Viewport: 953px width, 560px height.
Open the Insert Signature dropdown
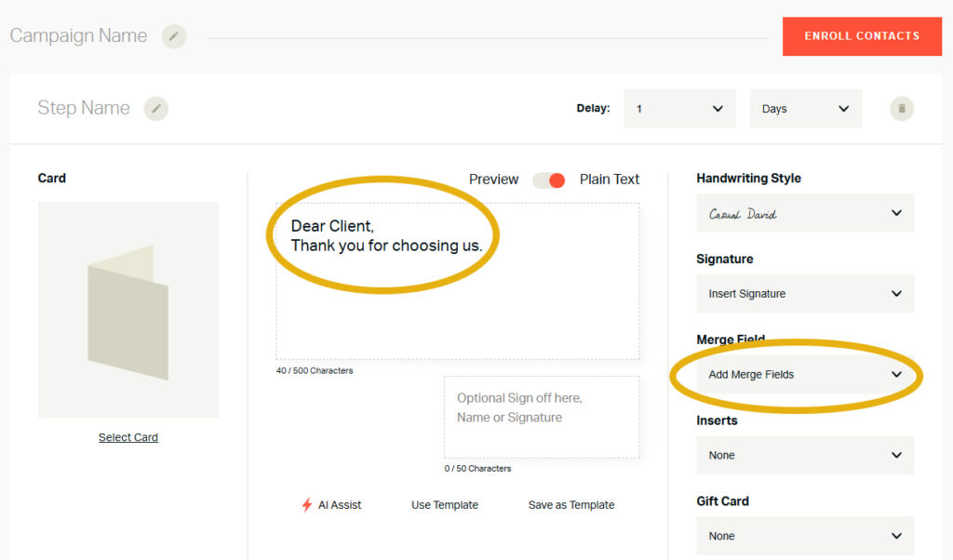click(804, 294)
